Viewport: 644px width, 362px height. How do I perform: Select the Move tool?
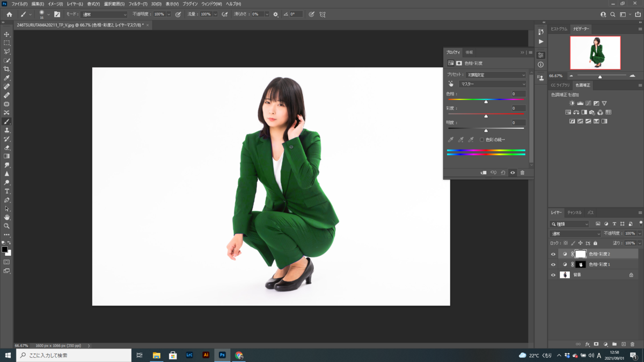[x=7, y=34]
